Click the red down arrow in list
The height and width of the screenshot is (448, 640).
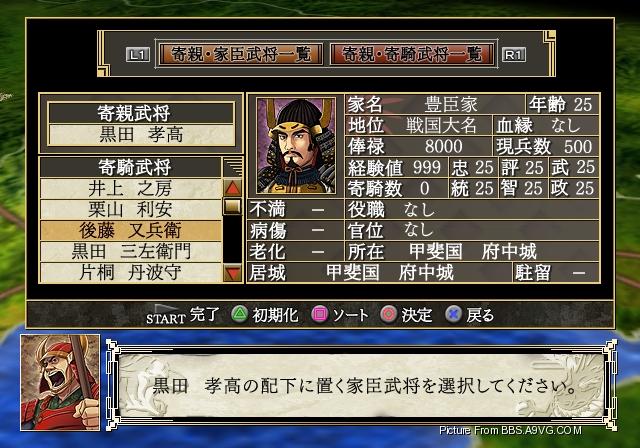[233, 272]
